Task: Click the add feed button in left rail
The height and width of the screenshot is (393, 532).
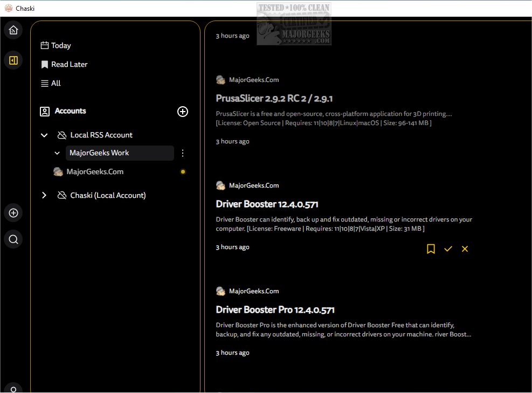Action: pyautogui.click(x=13, y=213)
